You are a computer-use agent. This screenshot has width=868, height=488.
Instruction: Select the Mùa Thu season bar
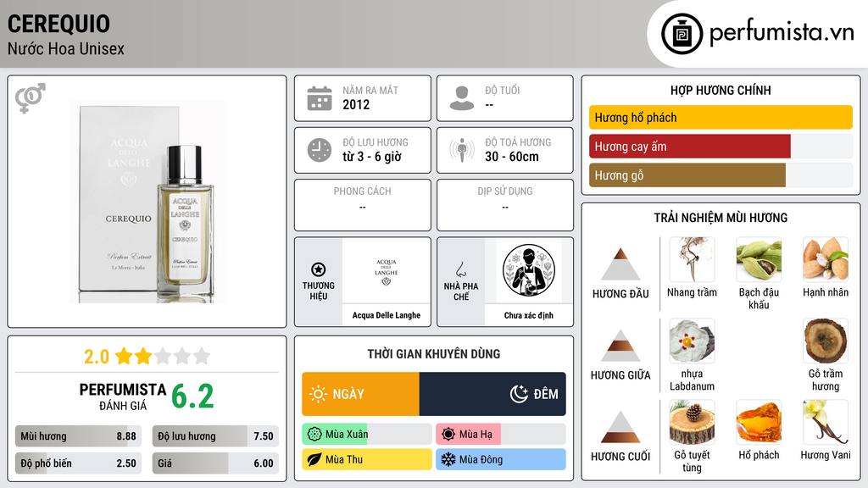367,459
